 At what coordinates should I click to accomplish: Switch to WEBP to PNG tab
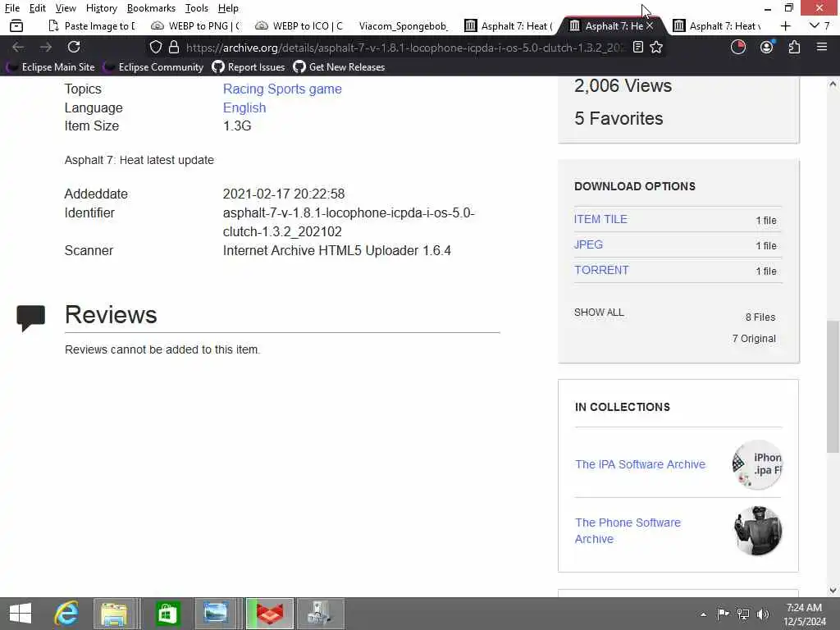pos(196,25)
